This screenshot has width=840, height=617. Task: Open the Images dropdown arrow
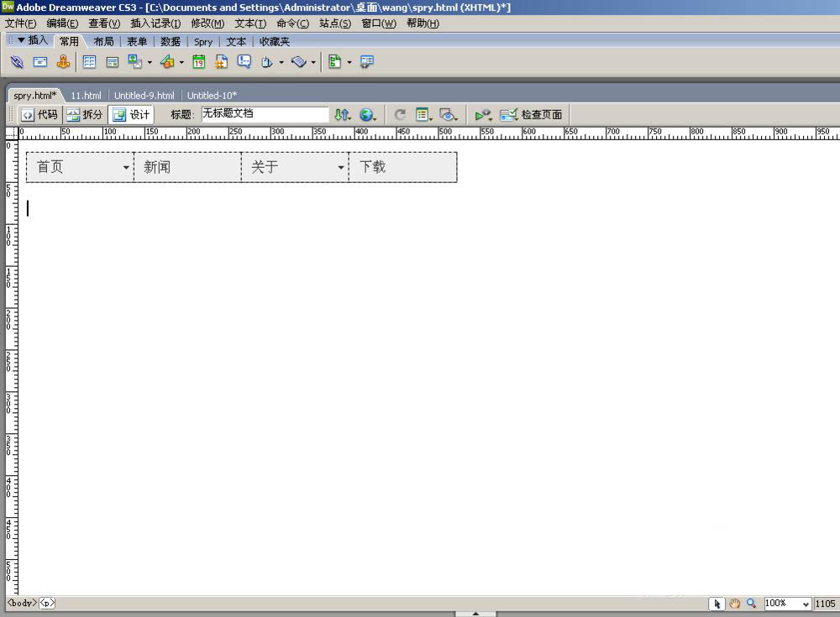[150, 63]
